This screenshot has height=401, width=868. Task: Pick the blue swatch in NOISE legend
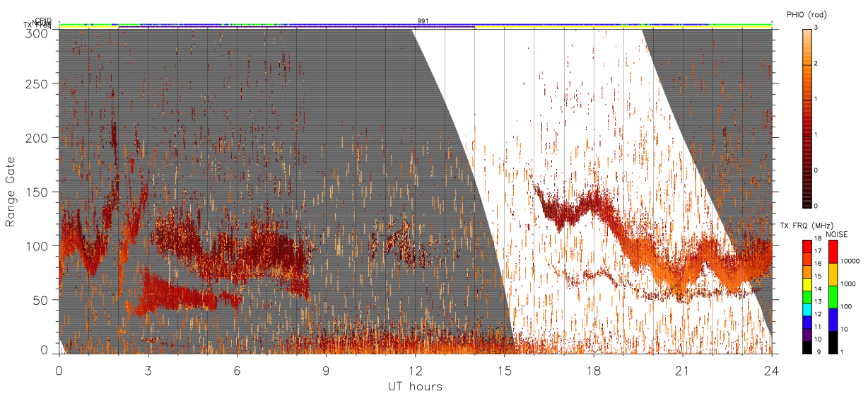(x=832, y=320)
